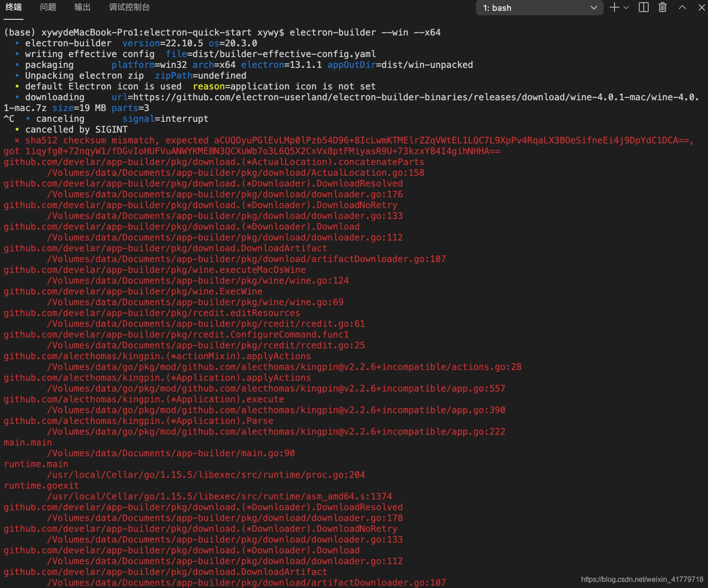708x588 pixels.
Task: Open the wine.go:69 file path
Action: point(195,302)
